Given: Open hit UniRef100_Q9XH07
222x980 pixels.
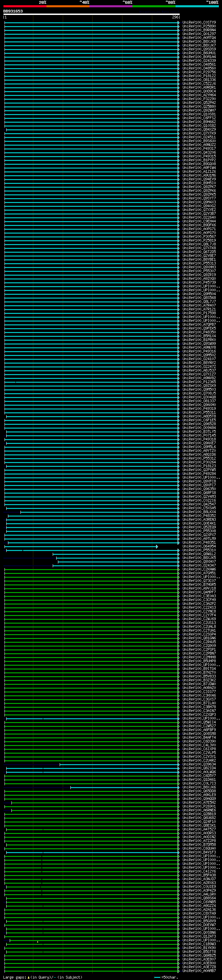Looking at the screenshot, I should pyautogui.click(x=199, y=561).
